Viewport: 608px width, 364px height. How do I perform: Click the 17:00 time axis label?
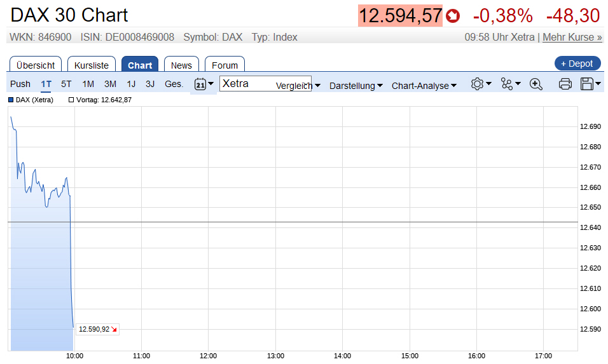[x=543, y=356]
